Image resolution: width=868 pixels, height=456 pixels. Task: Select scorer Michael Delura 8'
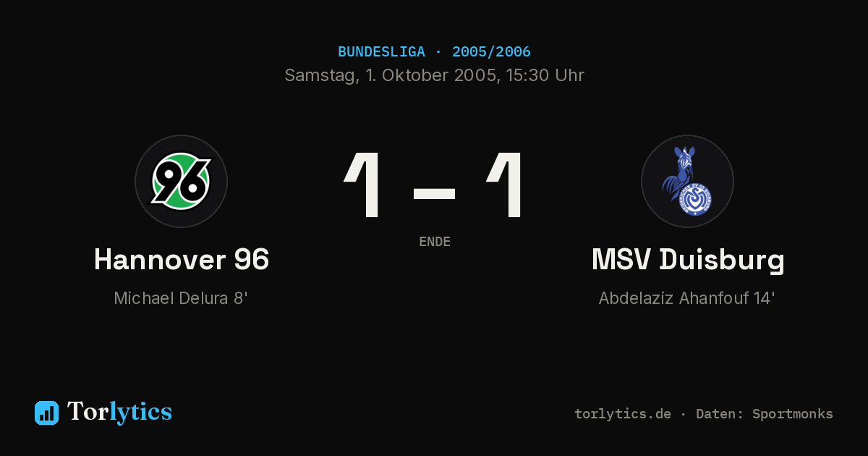click(x=181, y=298)
